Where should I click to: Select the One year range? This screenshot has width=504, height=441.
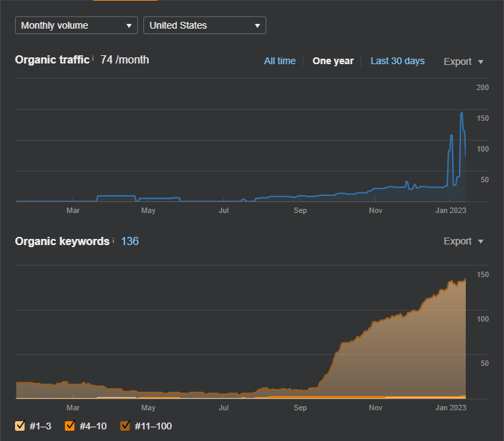(x=333, y=61)
